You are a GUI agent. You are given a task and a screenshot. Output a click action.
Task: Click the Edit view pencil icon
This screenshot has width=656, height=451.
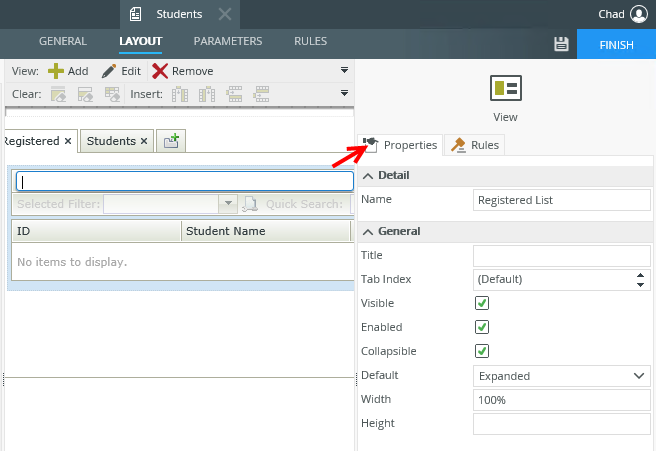point(109,71)
